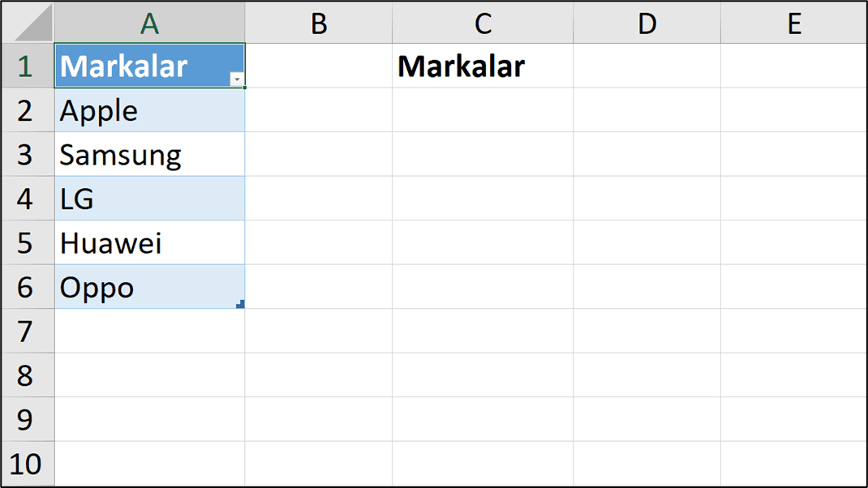
Task: Select row 1 header
Action: coord(28,66)
